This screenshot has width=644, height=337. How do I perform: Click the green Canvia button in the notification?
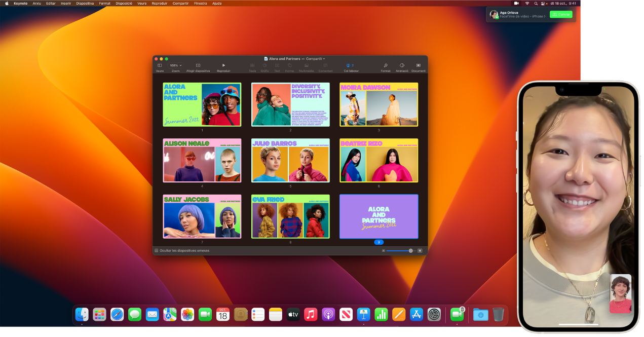560,14
